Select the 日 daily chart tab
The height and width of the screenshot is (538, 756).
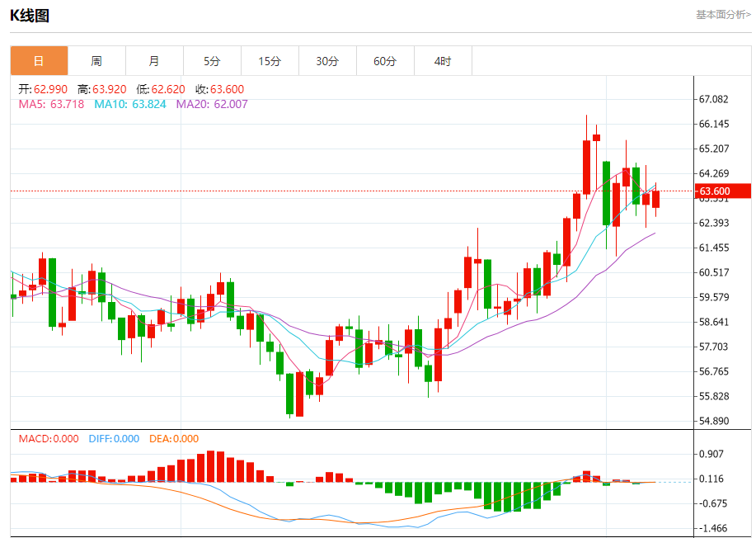click(x=39, y=61)
